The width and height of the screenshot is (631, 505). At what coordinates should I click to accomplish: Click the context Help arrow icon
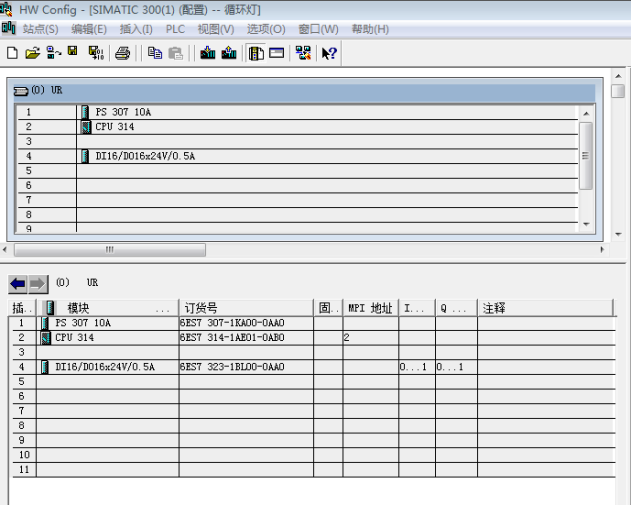329,52
